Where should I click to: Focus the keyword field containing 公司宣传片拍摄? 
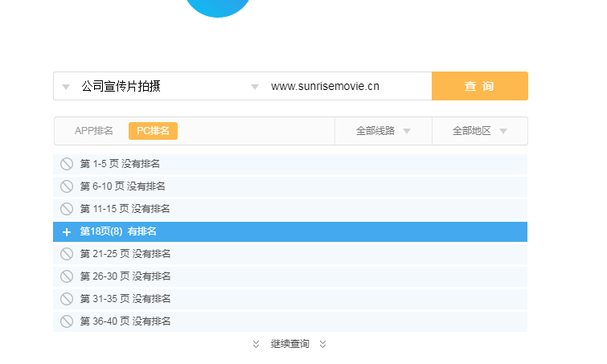point(159,86)
